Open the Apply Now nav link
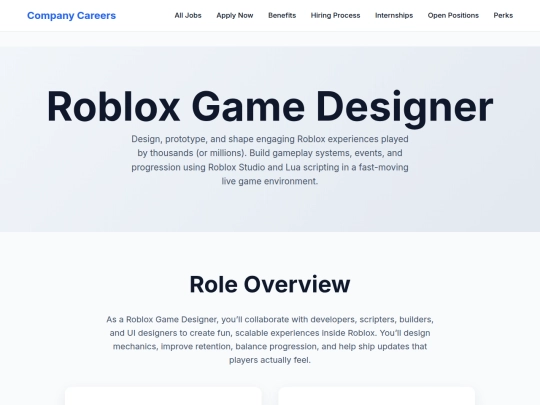 pos(235,15)
